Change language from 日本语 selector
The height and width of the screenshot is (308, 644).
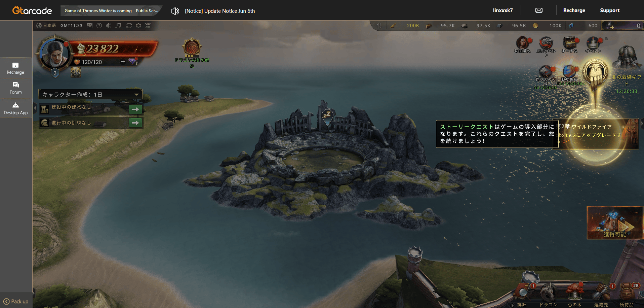[x=46, y=26]
